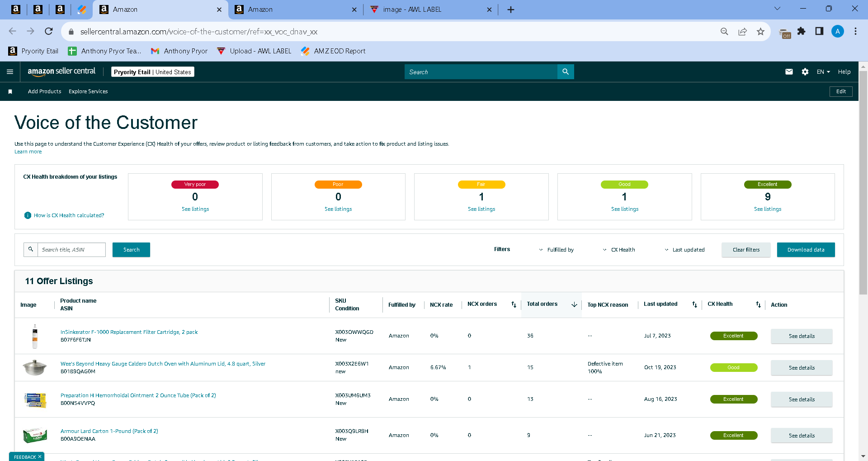This screenshot has width=868, height=461.
Task: Click the Search title, ASIN input field
Action: pyautogui.click(x=71, y=249)
